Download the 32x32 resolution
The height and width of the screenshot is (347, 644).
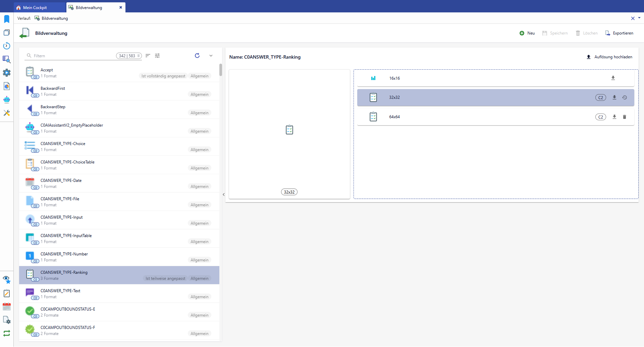click(x=614, y=97)
